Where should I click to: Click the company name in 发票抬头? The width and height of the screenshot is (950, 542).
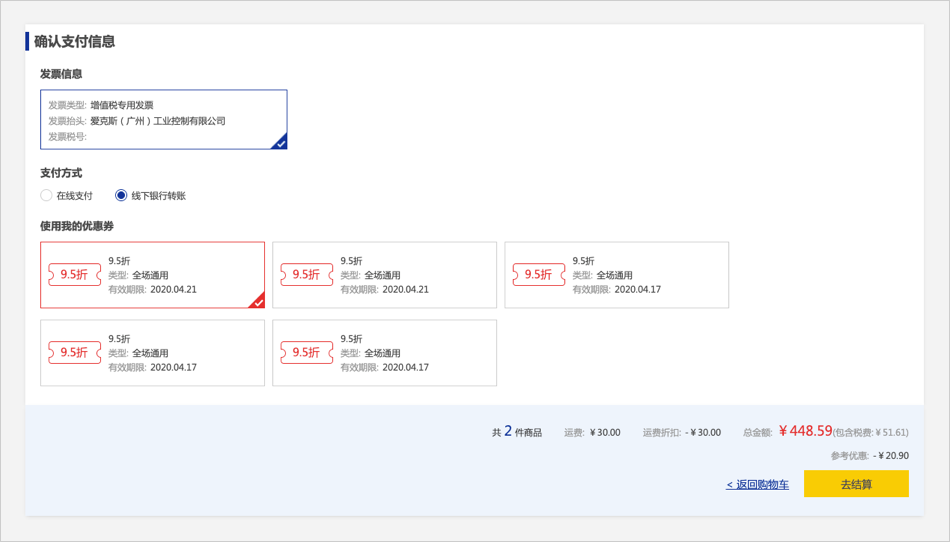point(158,121)
